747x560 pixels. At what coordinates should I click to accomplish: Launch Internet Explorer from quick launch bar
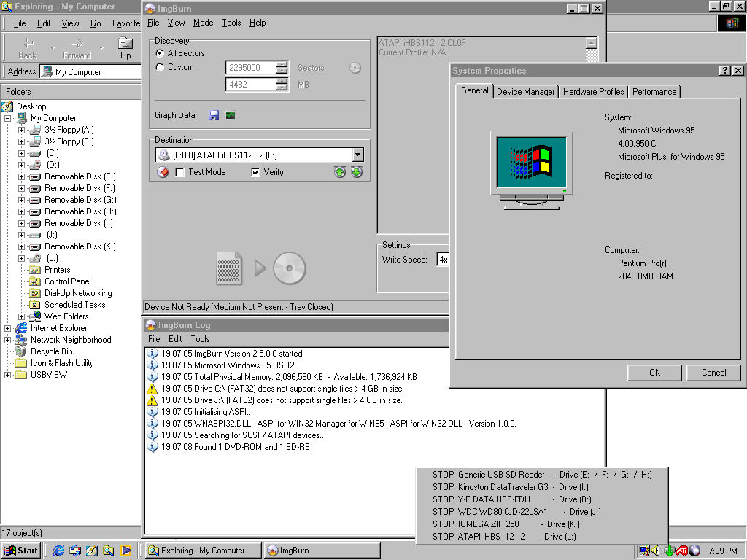point(58,551)
